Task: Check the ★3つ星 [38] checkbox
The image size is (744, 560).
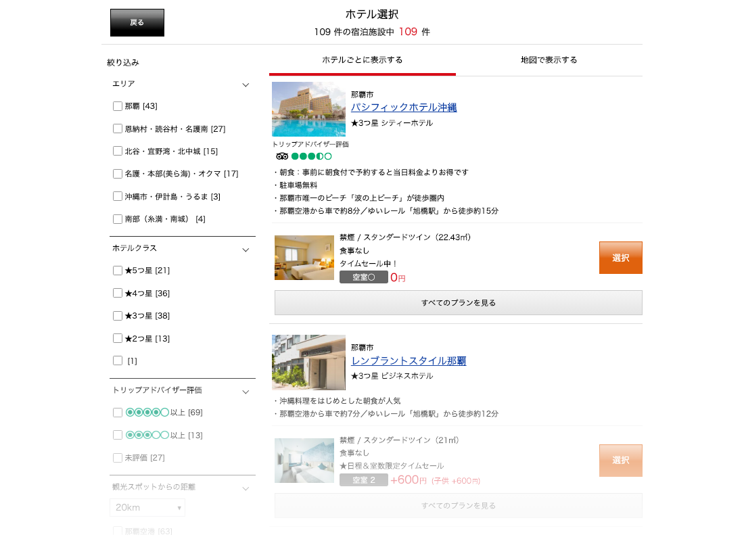Action: click(118, 316)
